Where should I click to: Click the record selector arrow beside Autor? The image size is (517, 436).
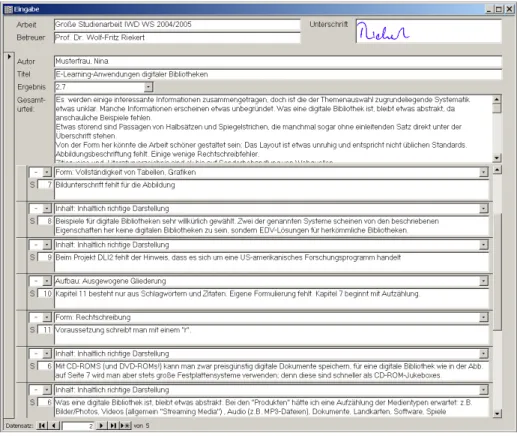click(10, 57)
